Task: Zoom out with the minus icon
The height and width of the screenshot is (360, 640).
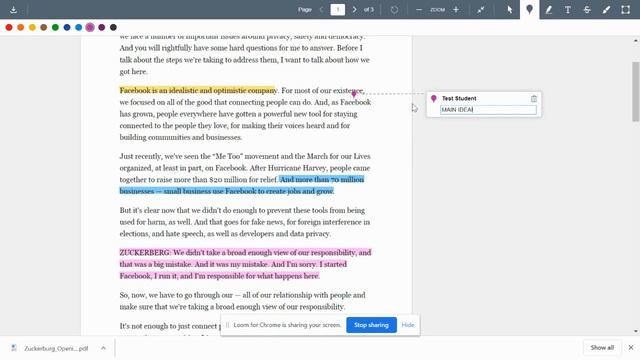Action: coord(419,9)
